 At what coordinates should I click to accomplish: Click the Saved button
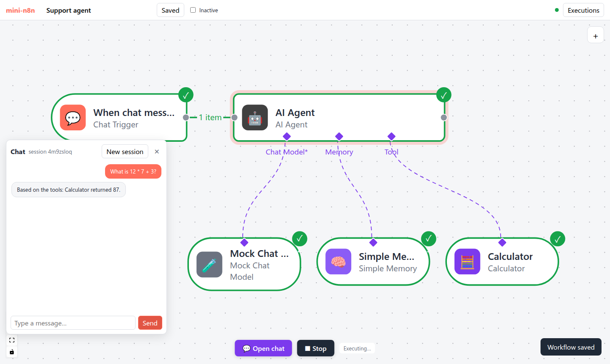click(x=170, y=10)
